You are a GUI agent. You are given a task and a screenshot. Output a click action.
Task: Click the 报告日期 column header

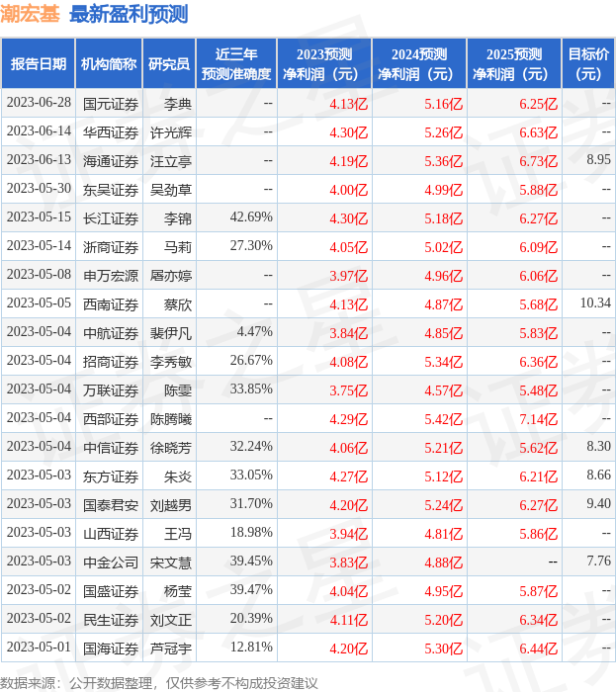[x=39, y=63]
